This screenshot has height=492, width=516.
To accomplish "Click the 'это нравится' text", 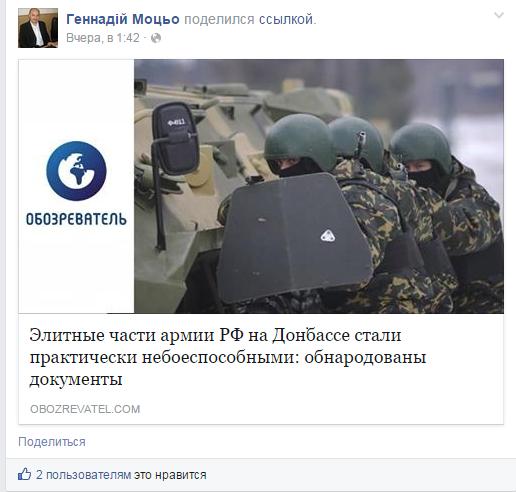I will [x=170, y=475].
